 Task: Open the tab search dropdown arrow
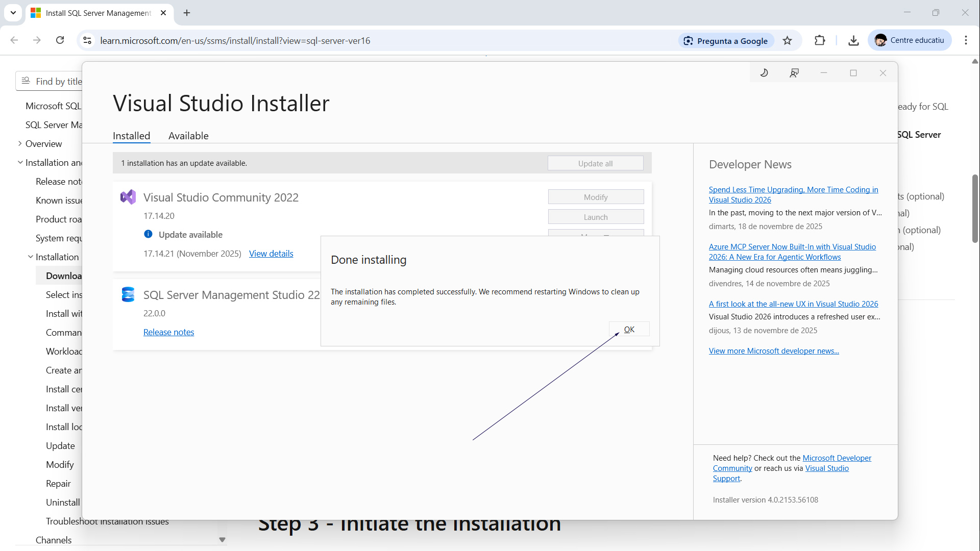click(13, 13)
